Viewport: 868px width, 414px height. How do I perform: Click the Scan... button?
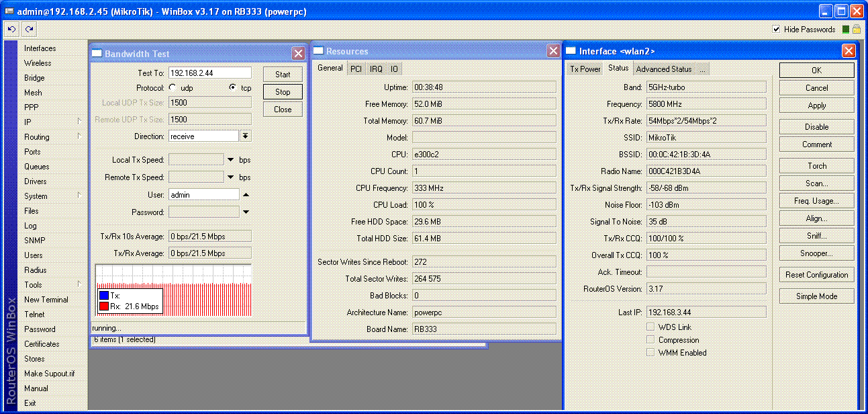[816, 183]
